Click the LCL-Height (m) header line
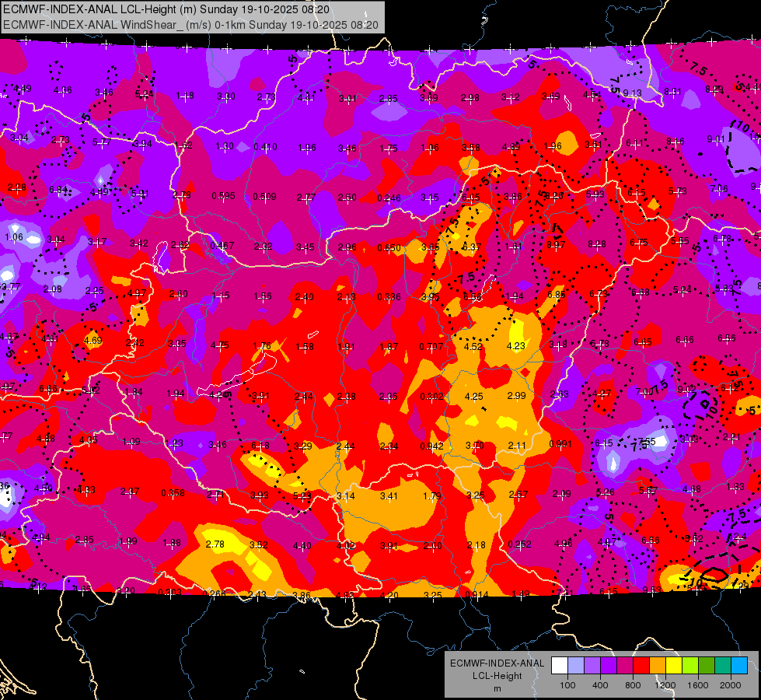Viewport: 761px width, 700px height. 166,9
